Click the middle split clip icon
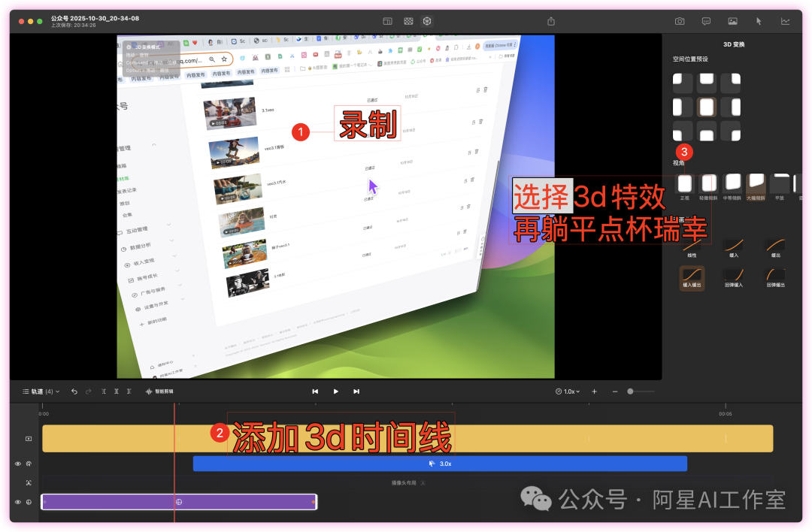812x532 pixels. pos(116,391)
